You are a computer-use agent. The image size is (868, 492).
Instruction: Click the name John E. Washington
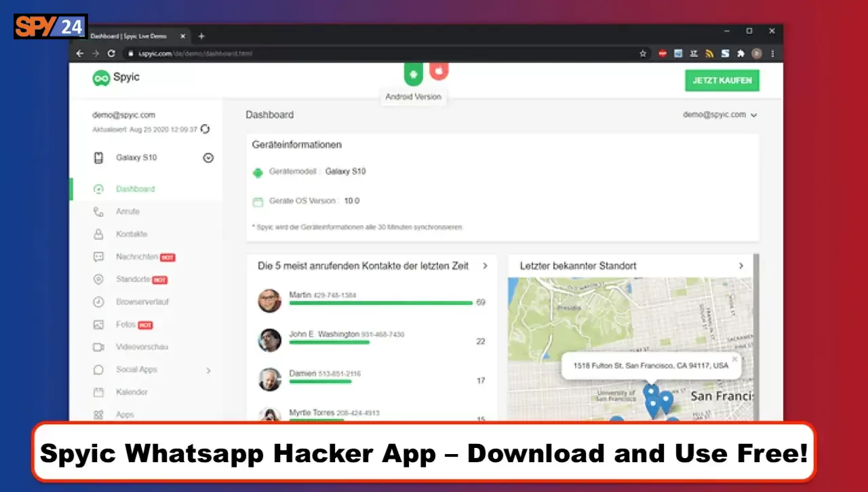(x=324, y=334)
